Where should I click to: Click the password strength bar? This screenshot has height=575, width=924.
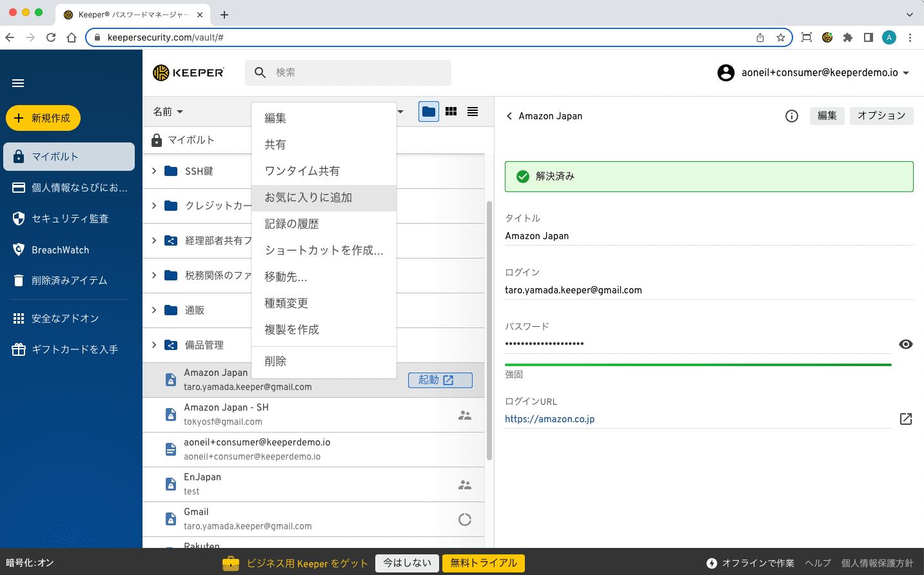(x=698, y=365)
